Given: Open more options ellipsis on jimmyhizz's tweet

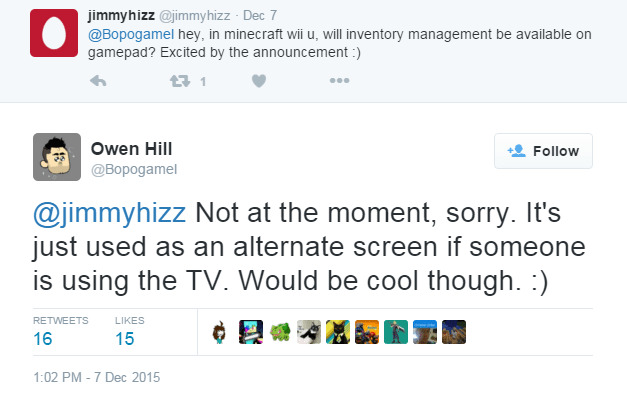Looking at the screenshot, I should point(339,81).
